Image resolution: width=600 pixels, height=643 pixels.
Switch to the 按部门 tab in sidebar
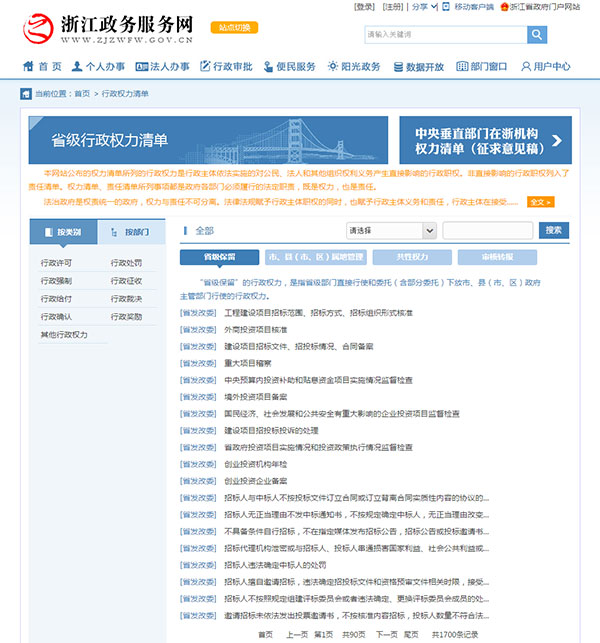[130, 232]
